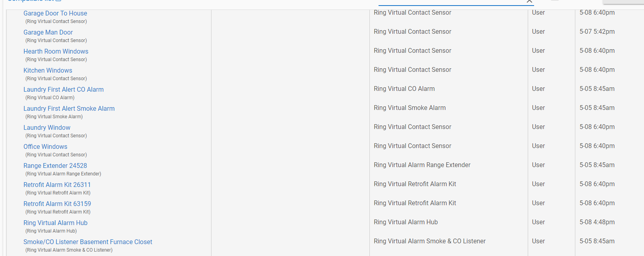Click the Ring Virtual Smoke Alarm type cell
Image resolution: width=644 pixels, height=256 pixels.
click(x=410, y=108)
